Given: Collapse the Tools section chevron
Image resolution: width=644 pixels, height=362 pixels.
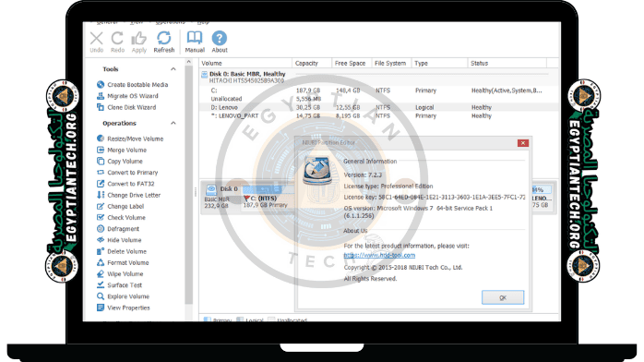Looking at the screenshot, I should [x=173, y=69].
